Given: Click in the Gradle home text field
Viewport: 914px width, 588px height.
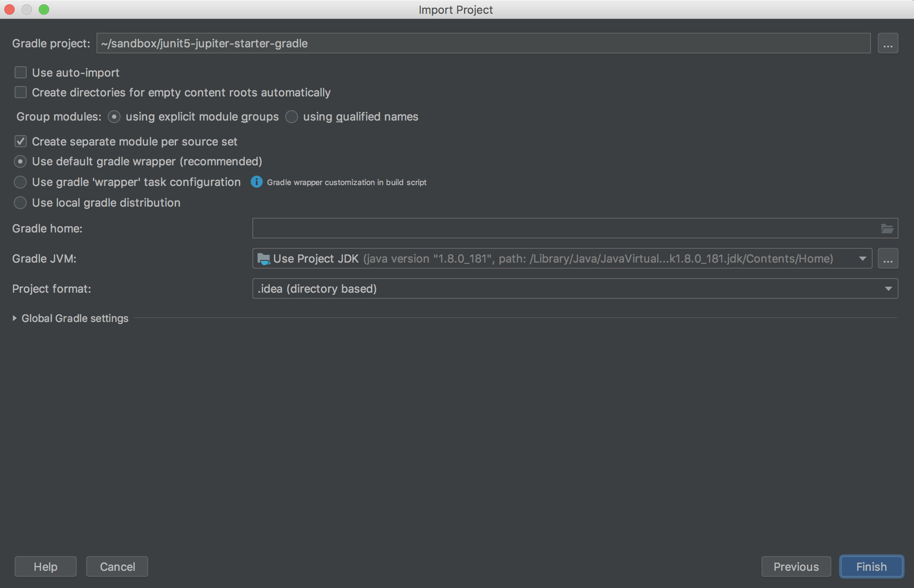Looking at the screenshot, I should (x=564, y=229).
